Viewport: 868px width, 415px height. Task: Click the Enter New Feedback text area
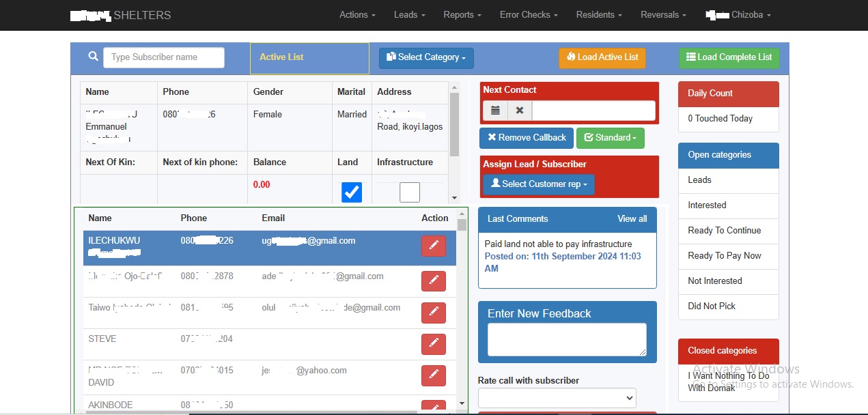567,339
